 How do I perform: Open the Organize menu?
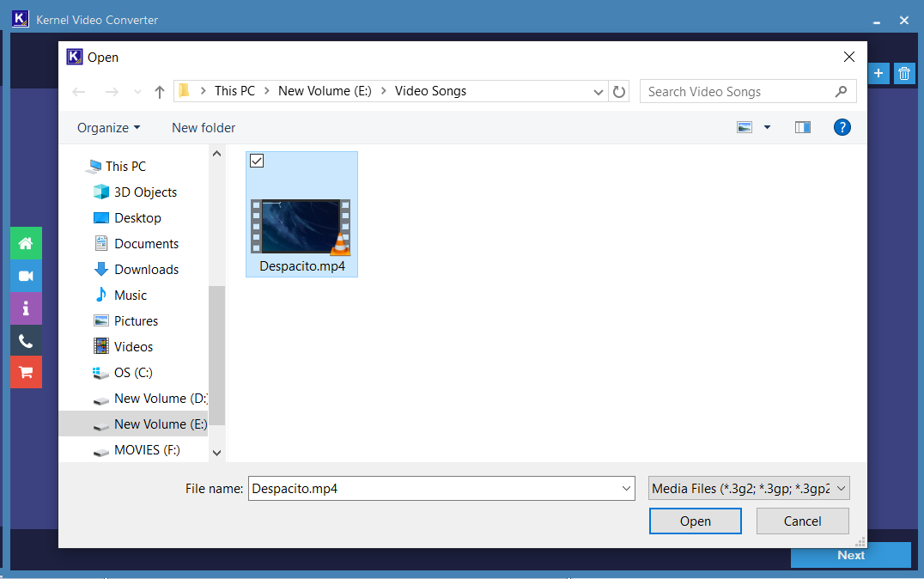click(x=109, y=128)
